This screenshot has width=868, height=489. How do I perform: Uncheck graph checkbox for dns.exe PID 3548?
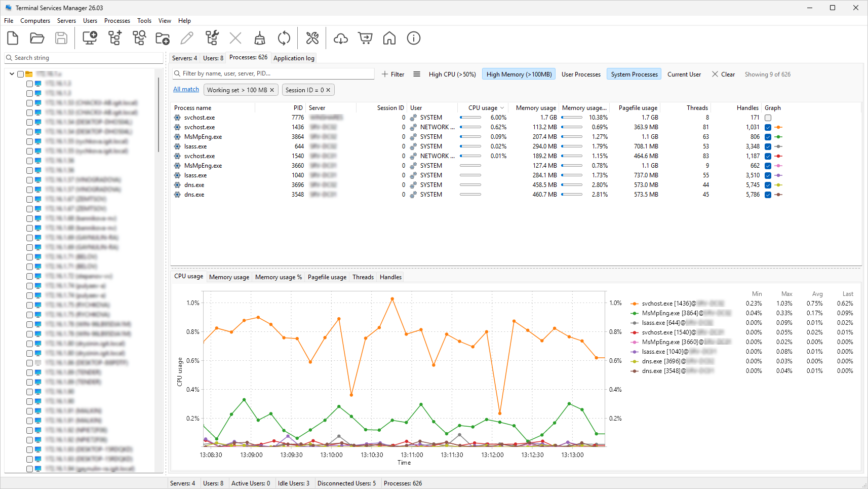(768, 195)
